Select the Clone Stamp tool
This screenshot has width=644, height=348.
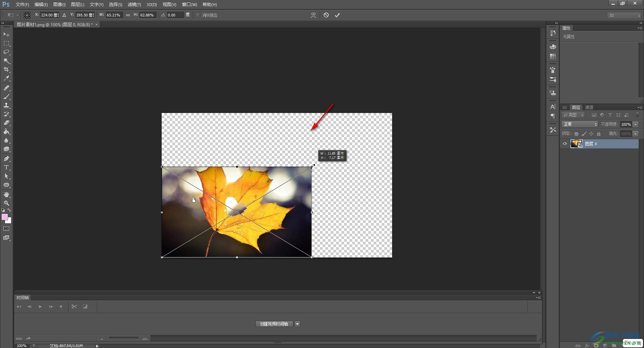[6, 105]
